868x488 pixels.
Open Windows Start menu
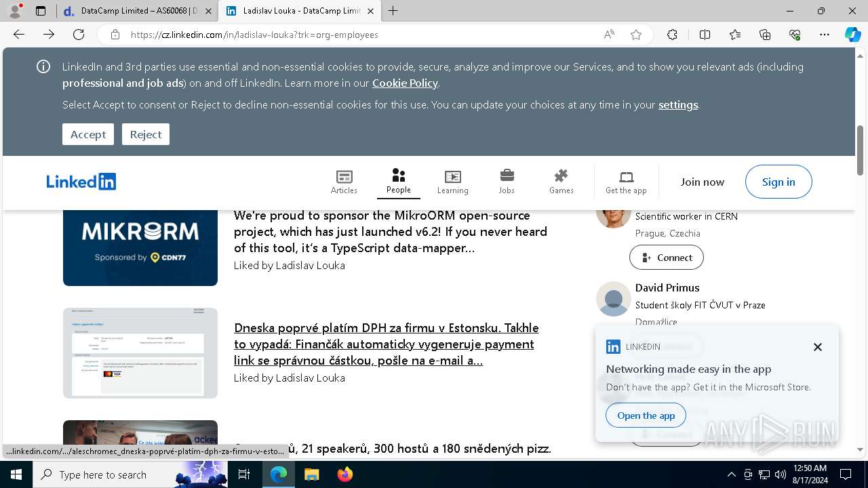(16, 474)
